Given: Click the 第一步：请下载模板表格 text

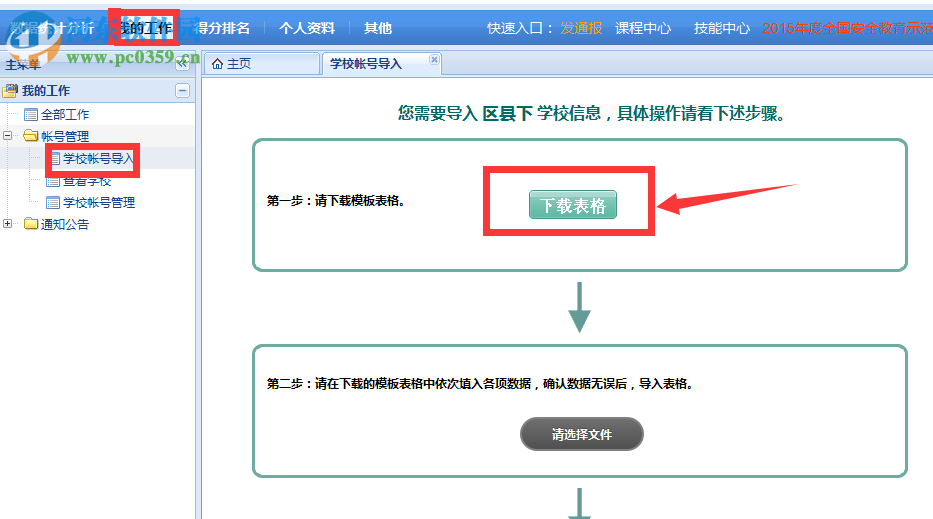Looking at the screenshot, I should 336,201.
